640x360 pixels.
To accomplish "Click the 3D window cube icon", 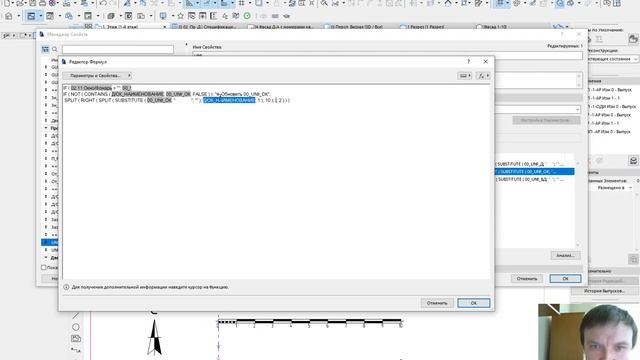I will pyautogui.click(x=111, y=16).
